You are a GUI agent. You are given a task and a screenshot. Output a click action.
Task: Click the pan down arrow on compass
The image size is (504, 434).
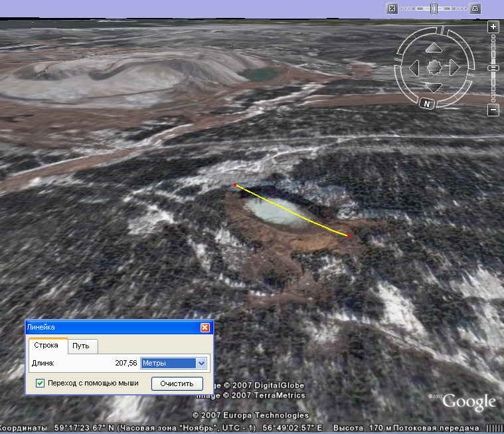[434, 88]
